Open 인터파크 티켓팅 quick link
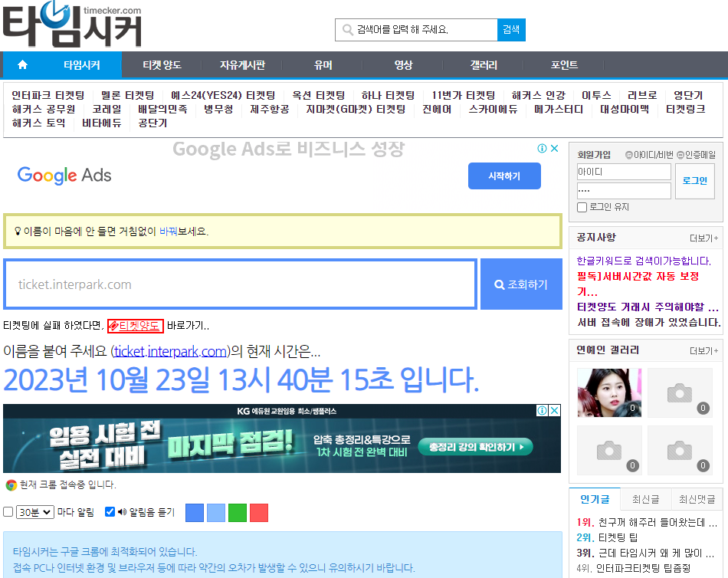The height and width of the screenshot is (578, 728). [x=48, y=95]
